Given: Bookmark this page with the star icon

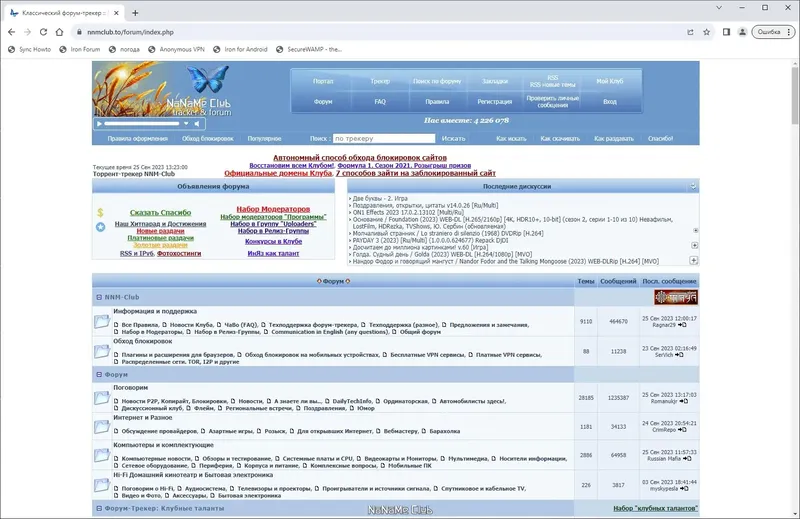Looking at the screenshot, I should [707, 32].
